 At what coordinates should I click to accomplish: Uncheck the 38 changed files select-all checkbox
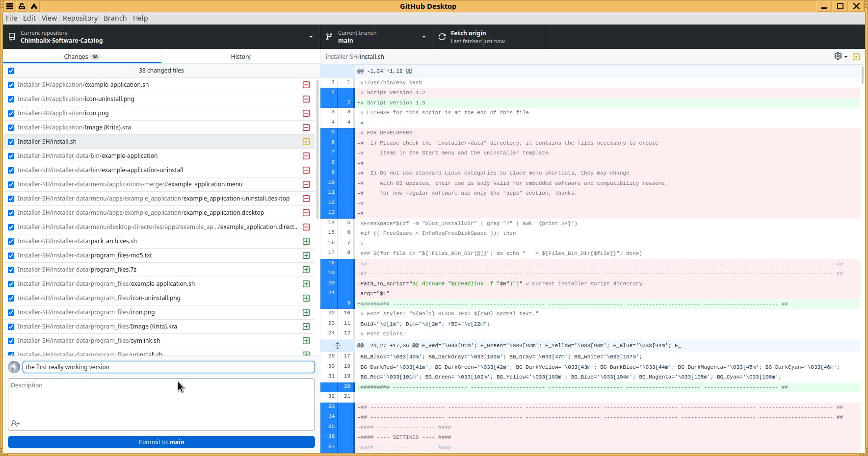coord(11,71)
